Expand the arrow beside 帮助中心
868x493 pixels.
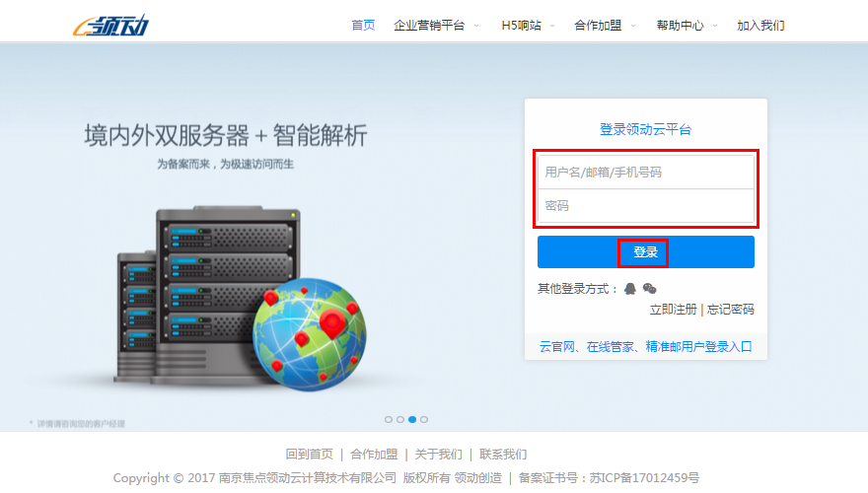[715, 26]
